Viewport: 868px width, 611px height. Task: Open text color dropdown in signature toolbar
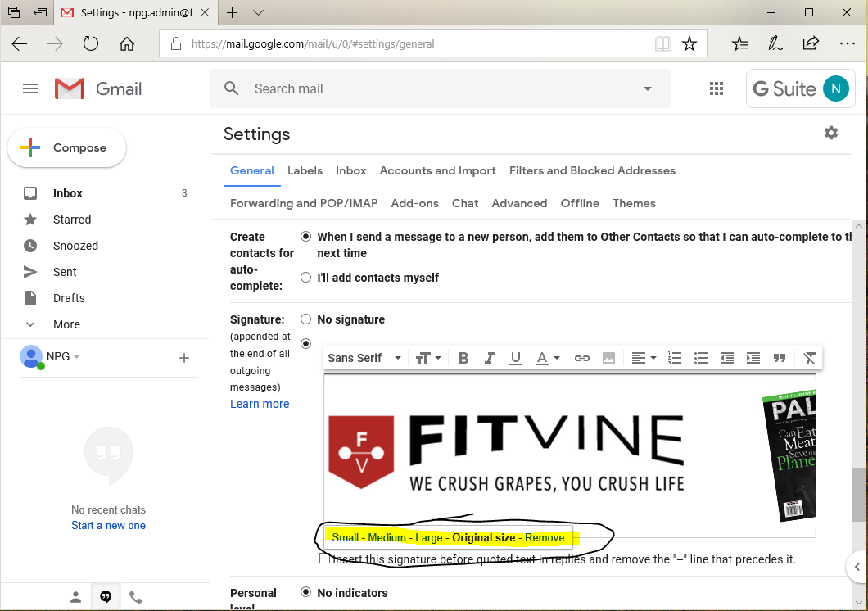(x=548, y=358)
